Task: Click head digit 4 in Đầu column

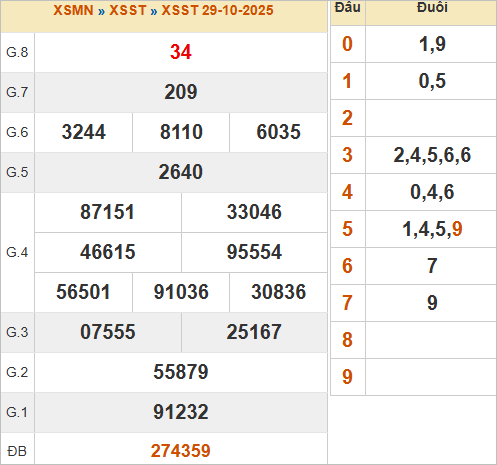Action: point(347,192)
